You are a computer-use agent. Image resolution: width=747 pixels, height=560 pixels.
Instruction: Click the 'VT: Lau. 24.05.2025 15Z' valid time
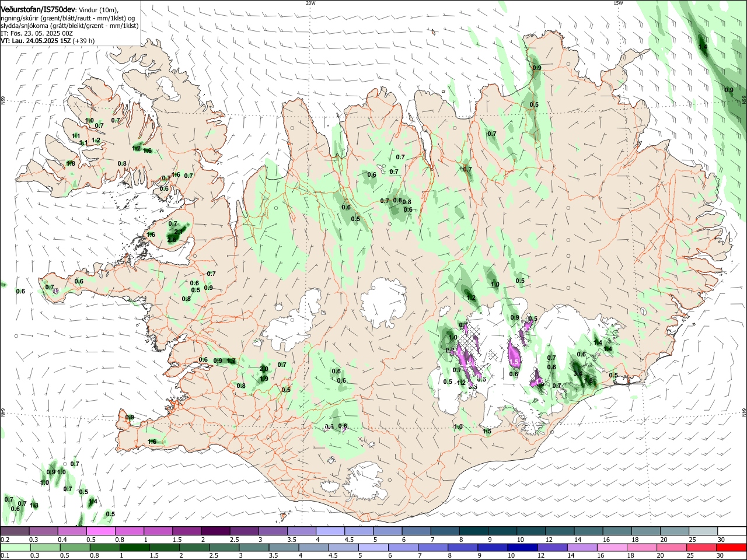(36, 41)
